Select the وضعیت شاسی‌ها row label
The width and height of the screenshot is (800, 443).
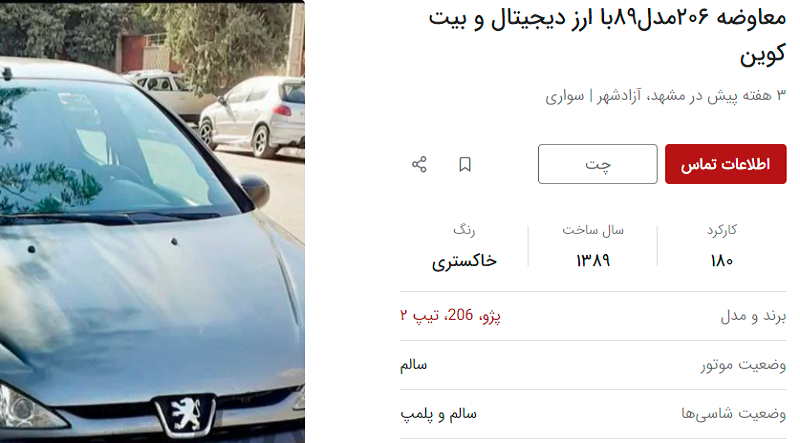pyautogui.click(x=734, y=414)
